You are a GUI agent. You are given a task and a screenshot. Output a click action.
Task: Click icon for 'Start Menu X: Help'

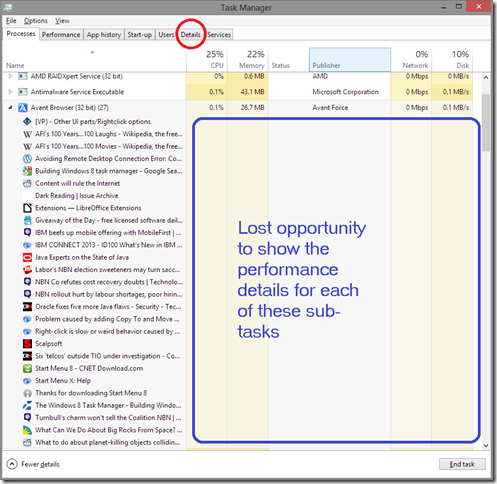tap(27, 381)
